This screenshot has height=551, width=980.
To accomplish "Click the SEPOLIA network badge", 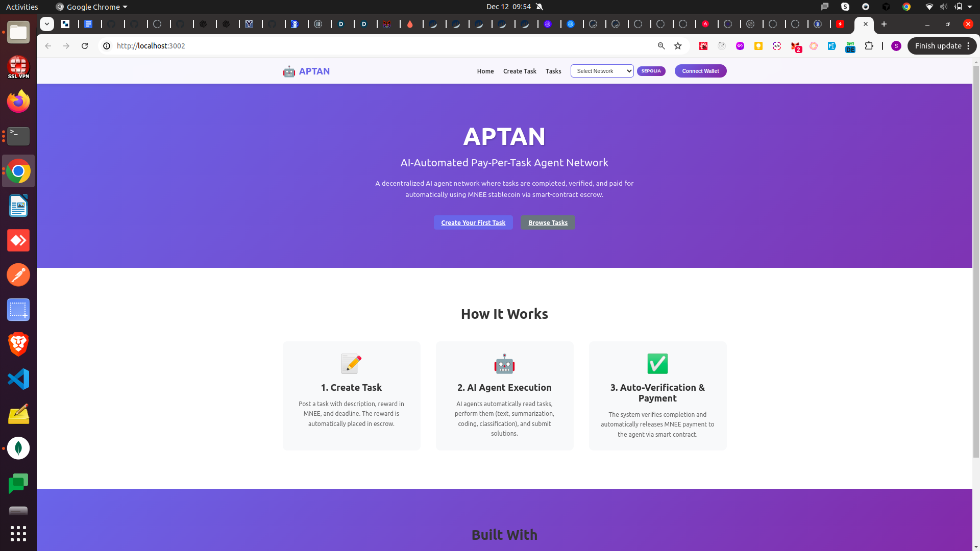I will [x=651, y=71].
